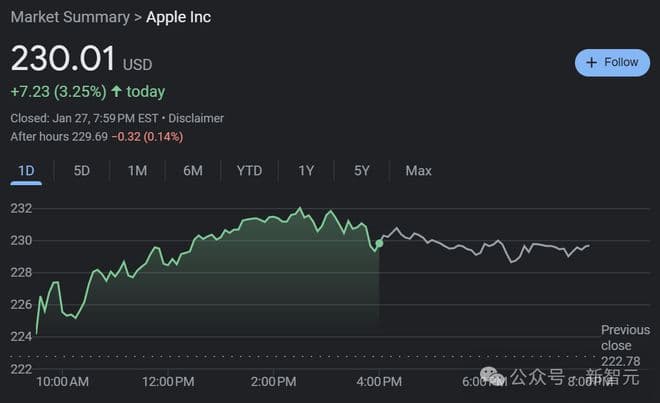Click the 230.01 stock price
This screenshot has width=660, height=403.
point(63,59)
